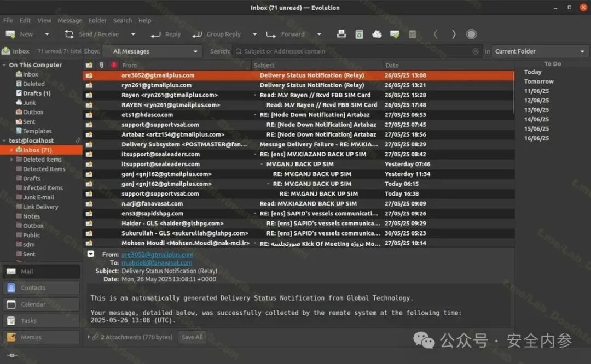Collapse On This Computer tree

4,65
